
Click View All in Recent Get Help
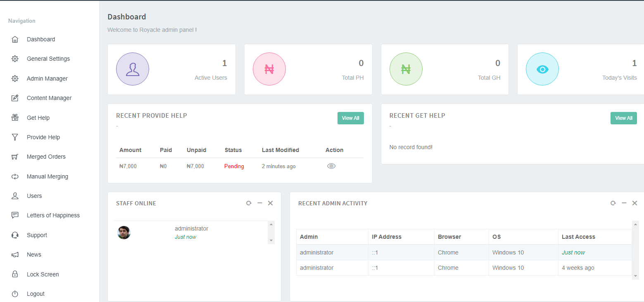tap(623, 118)
